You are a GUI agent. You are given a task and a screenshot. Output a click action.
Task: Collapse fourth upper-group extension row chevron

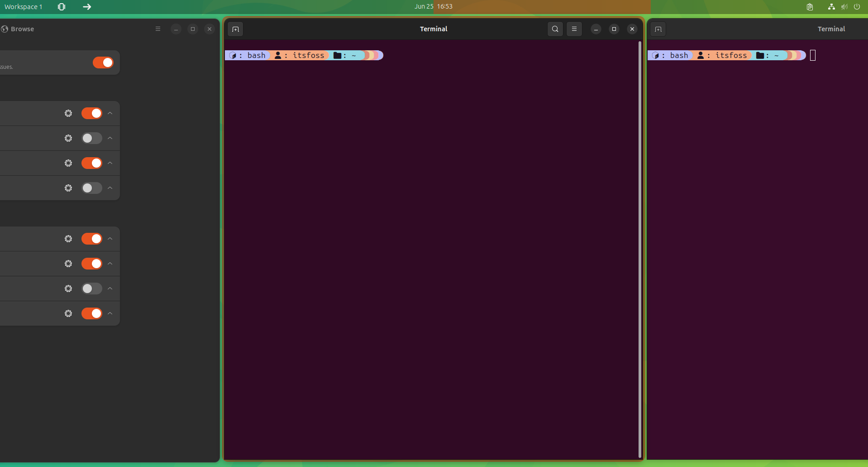110,188
